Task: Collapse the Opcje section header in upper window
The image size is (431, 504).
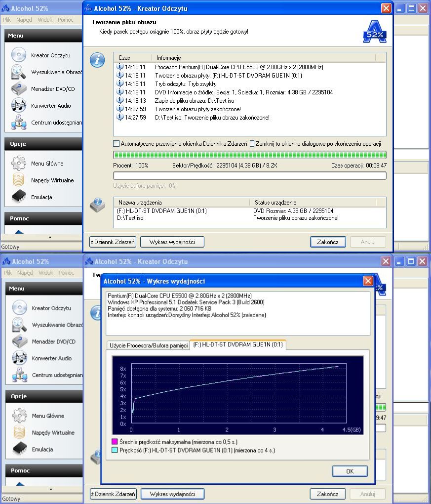Action: (x=43, y=144)
